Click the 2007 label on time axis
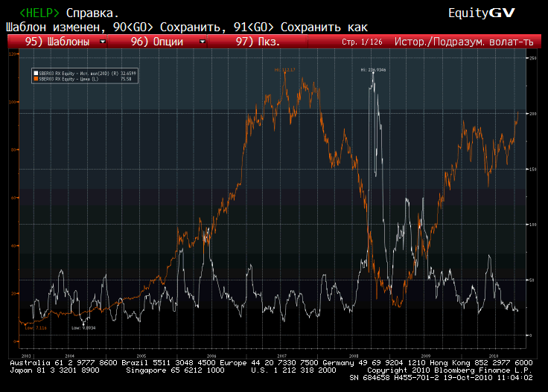The width and height of the screenshot is (548, 392). pyautogui.click(x=282, y=356)
